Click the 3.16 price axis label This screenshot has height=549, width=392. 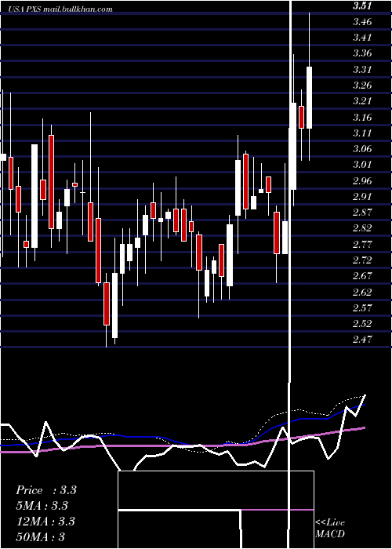pyautogui.click(x=362, y=117)
